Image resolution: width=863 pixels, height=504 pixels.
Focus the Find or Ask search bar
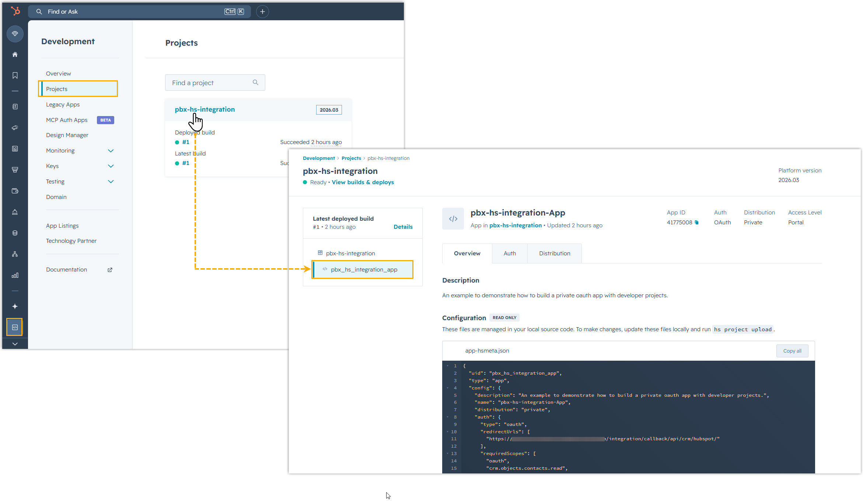[x=139, y=12]
